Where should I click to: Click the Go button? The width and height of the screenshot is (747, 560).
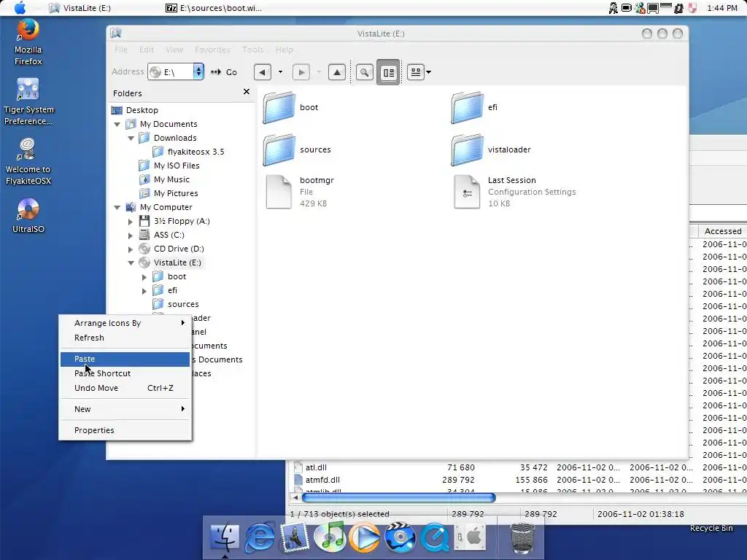(x=223, y=72)
